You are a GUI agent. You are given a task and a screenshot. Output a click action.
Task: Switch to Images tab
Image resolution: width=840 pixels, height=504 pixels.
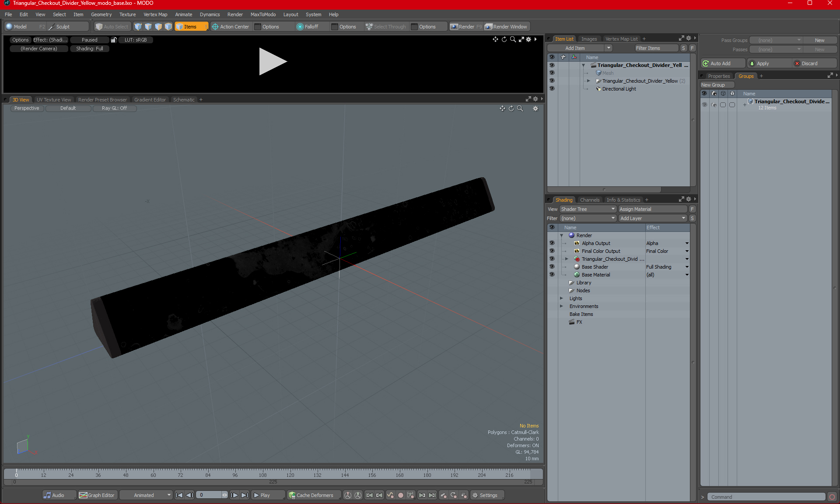589,39
